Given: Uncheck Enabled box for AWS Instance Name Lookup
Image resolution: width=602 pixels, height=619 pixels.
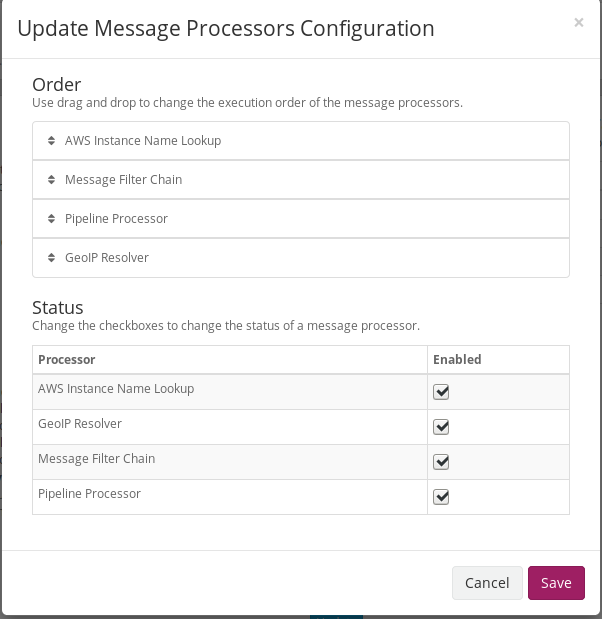Looking at the screenshot, I should [441, 392].
